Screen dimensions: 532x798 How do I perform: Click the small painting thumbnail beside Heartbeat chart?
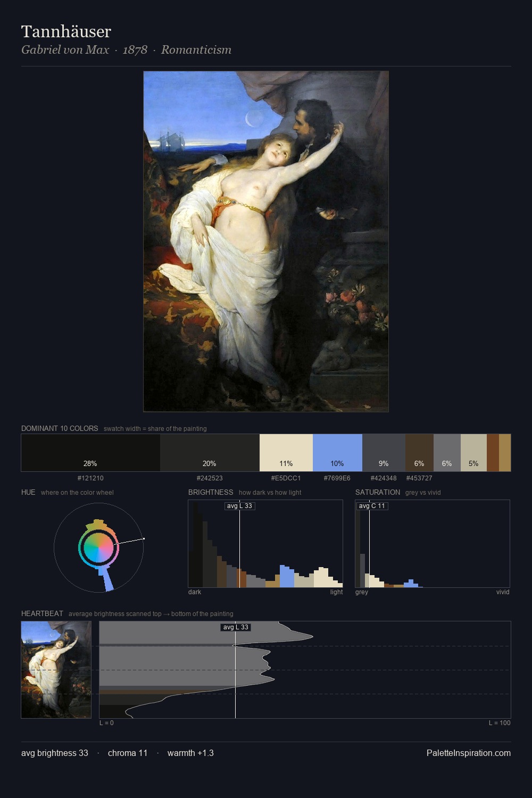(56, 669)
